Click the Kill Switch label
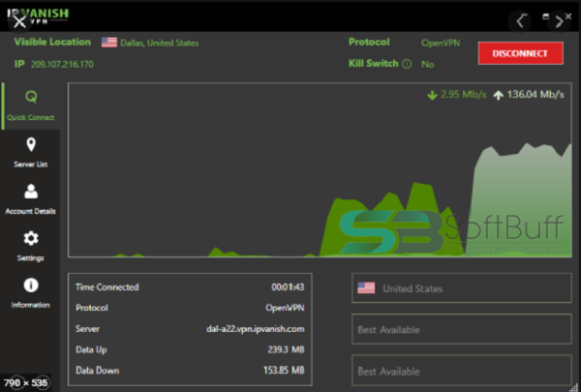This screenshot has height=392, width=581. pyautogui.click(x=374, y=63)
